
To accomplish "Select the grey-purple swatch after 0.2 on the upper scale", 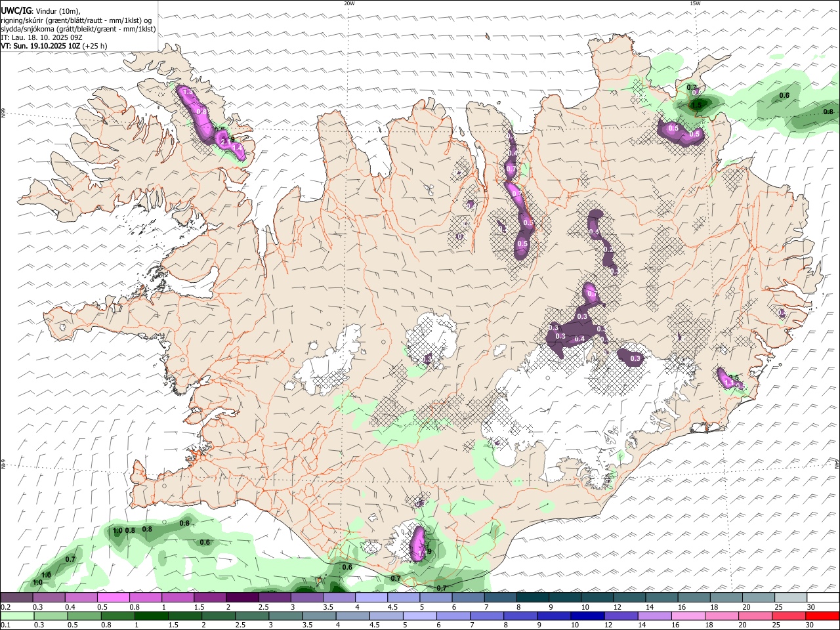I will point(16,597).
